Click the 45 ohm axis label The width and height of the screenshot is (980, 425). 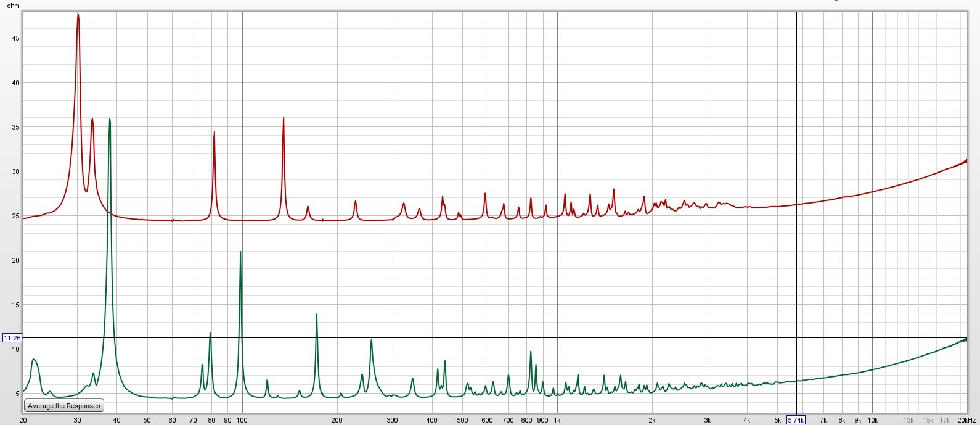click(16, 38)
